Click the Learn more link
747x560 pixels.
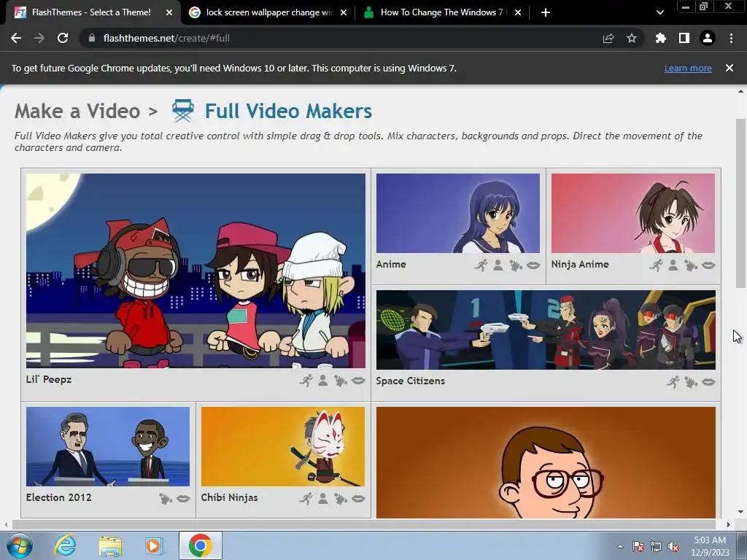[688, 68]
